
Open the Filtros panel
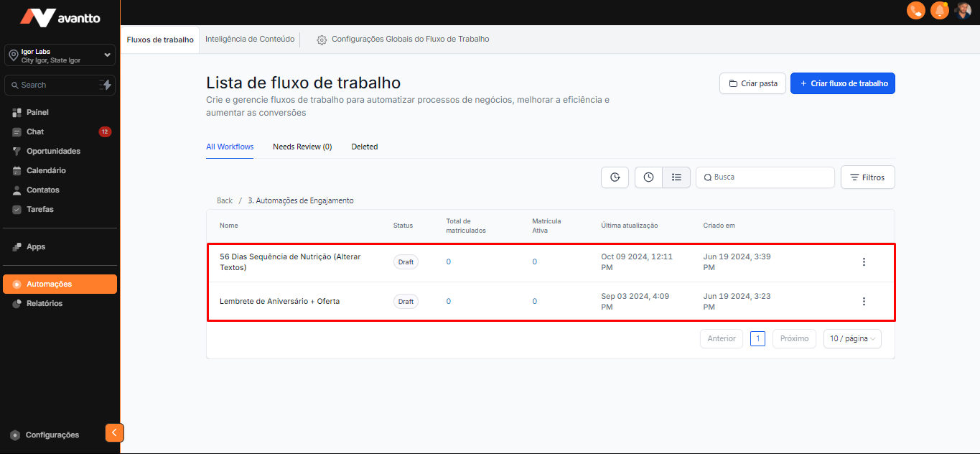867,177
